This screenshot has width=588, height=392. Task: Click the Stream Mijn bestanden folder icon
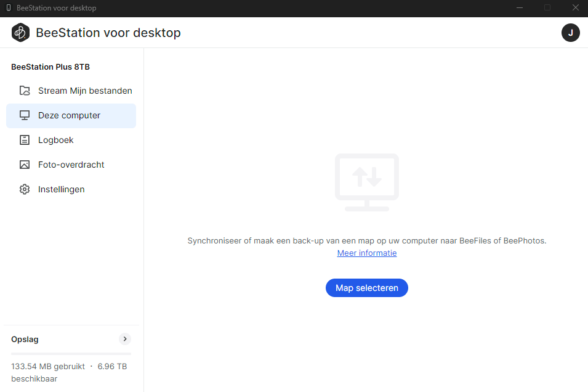pos(25,91)
